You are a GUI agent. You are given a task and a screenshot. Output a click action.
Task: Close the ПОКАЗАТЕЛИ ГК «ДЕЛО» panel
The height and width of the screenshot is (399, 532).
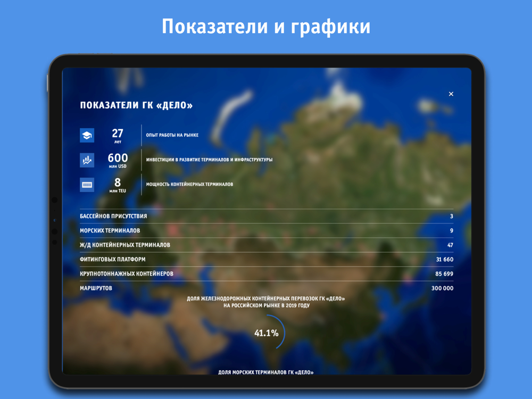tap(451, 94)
